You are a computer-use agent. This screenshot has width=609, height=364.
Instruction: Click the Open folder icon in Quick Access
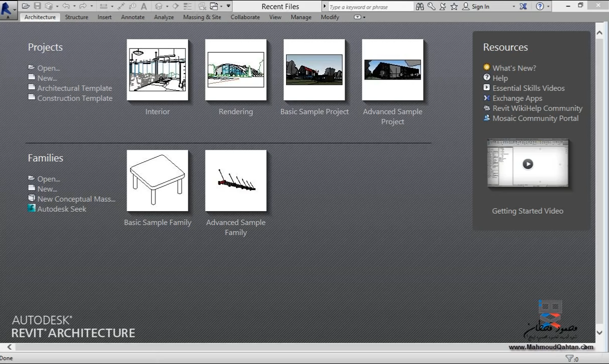click(26, 6)
